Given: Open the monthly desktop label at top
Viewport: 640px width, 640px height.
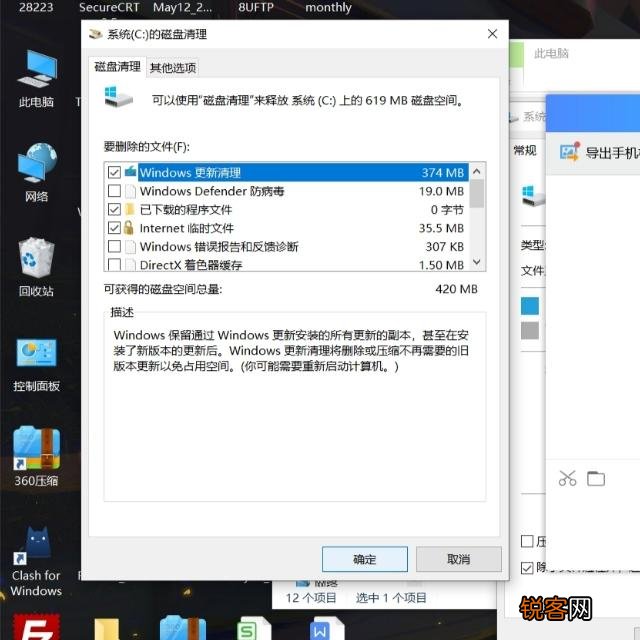Looking at the screenshot, I should [328, 7].
